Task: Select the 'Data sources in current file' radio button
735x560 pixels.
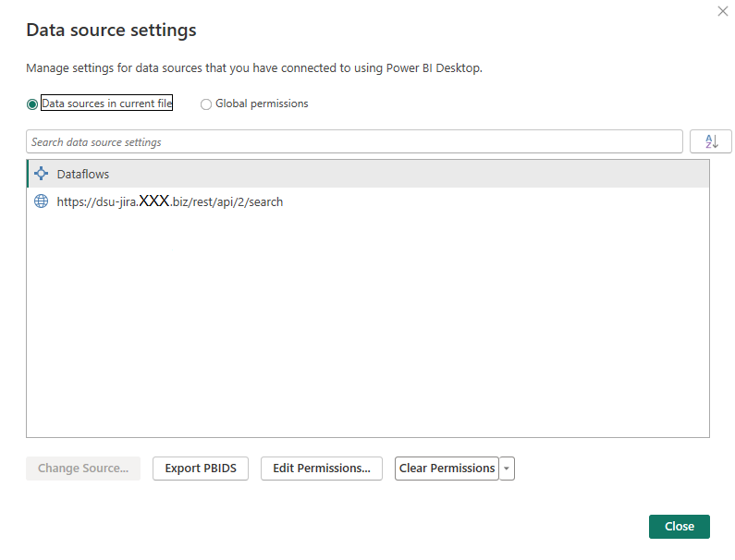Action: click(x=32, y=104)
